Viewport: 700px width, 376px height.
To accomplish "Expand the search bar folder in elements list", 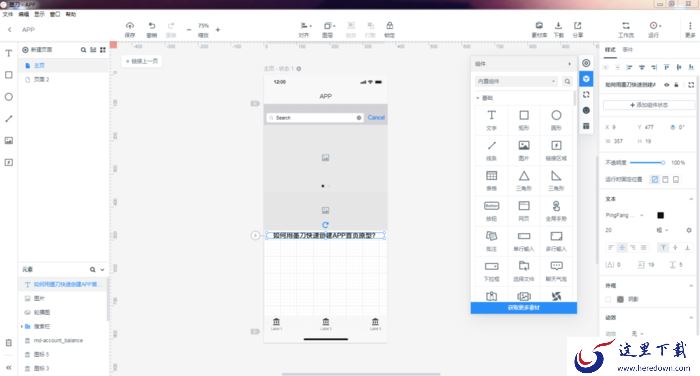I will [x=21, y=326].
